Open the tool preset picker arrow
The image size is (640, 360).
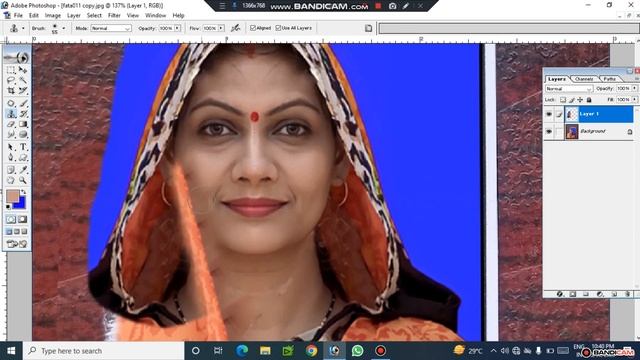coord(23,28)
